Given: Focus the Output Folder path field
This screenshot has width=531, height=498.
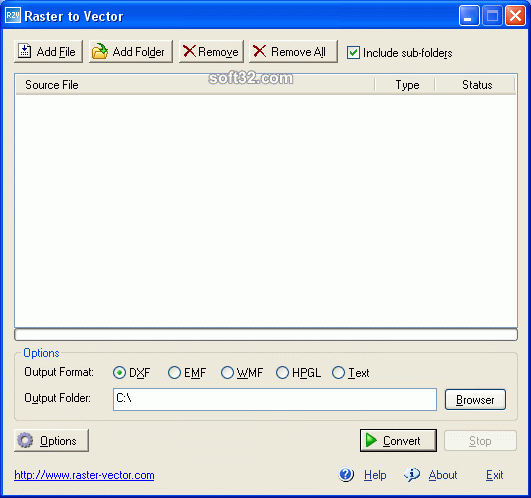Looking at the screenshot, I should click(x=275, y=399).
